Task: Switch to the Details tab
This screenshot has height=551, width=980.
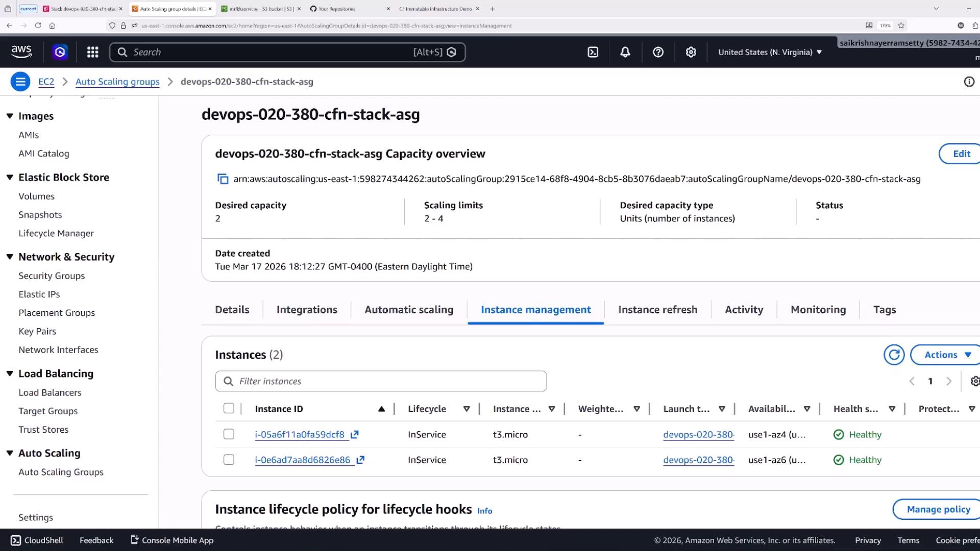Action: pos(232,310)
